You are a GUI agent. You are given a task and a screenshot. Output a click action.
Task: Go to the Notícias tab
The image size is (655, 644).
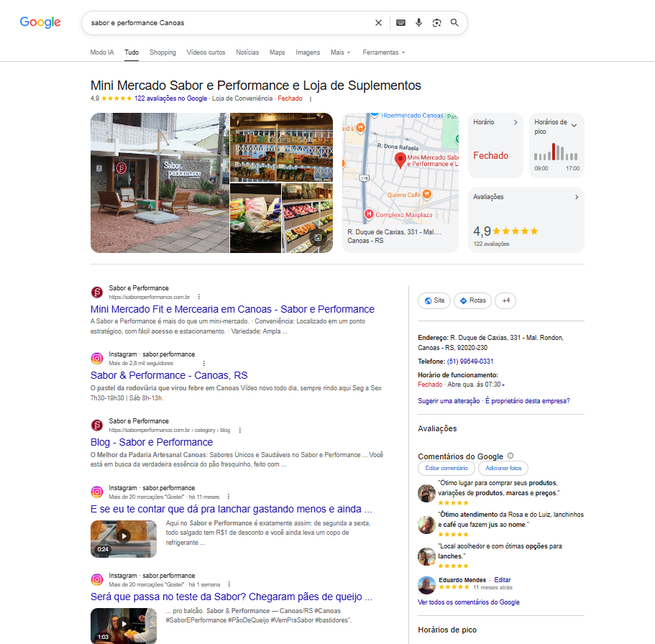247,52
